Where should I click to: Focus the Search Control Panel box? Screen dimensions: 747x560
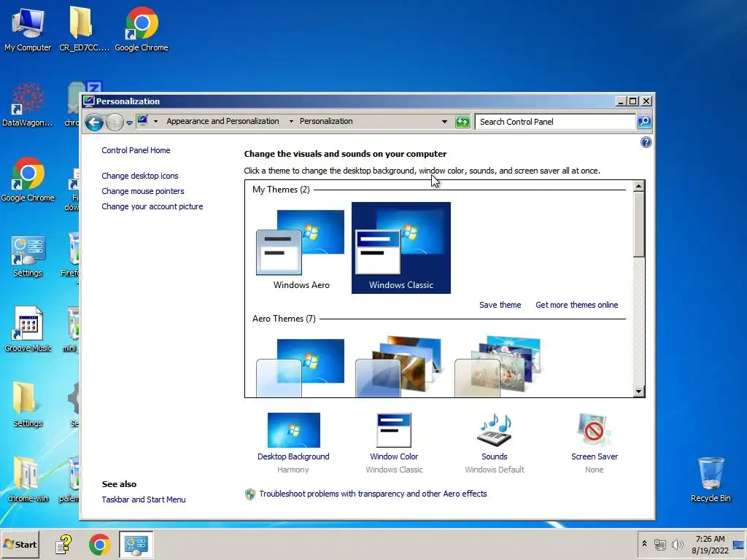(555, 122)
